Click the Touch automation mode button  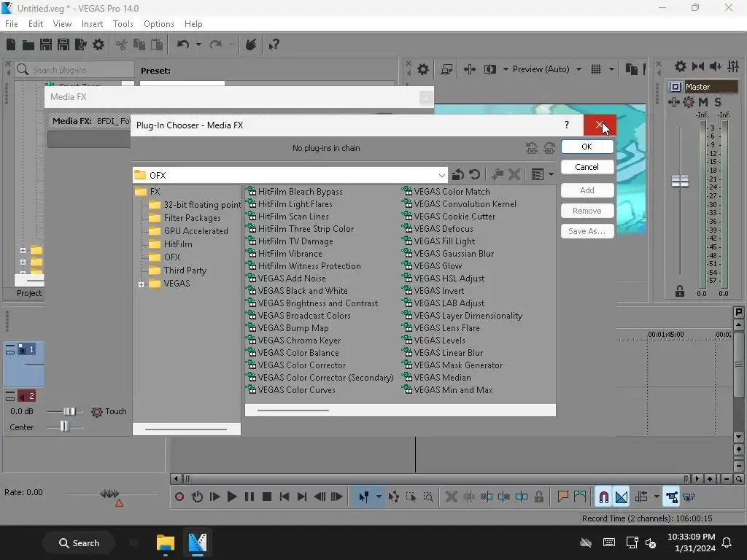(109, 411)
